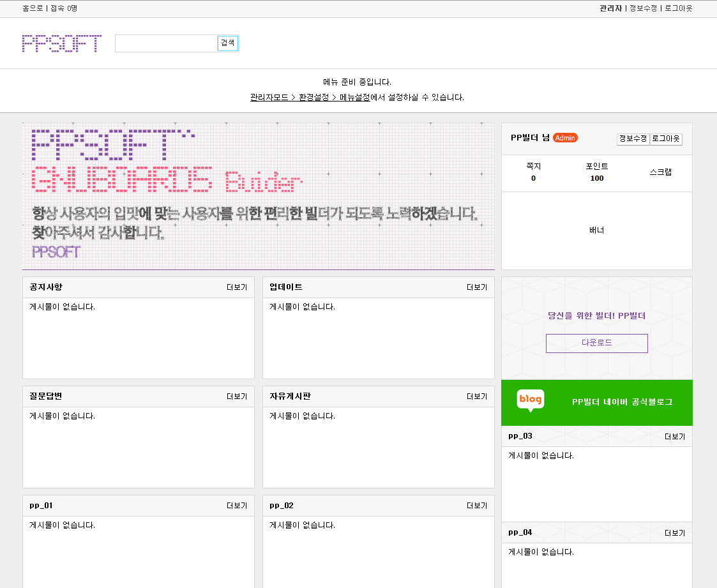Click the 정보수정 button in the profile panel
The height and width of the screenshot is (588, 717).
[x=633, y=139]
